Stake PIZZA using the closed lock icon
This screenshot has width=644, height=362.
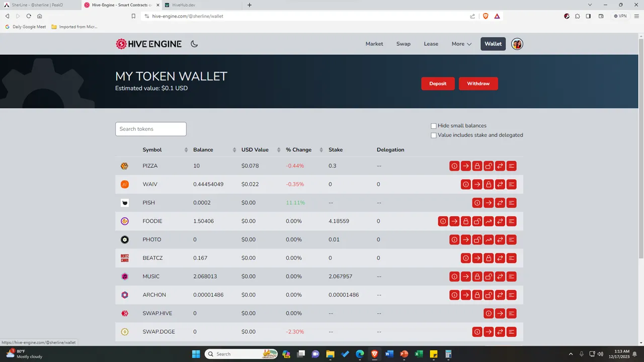(x=477, y=166)
